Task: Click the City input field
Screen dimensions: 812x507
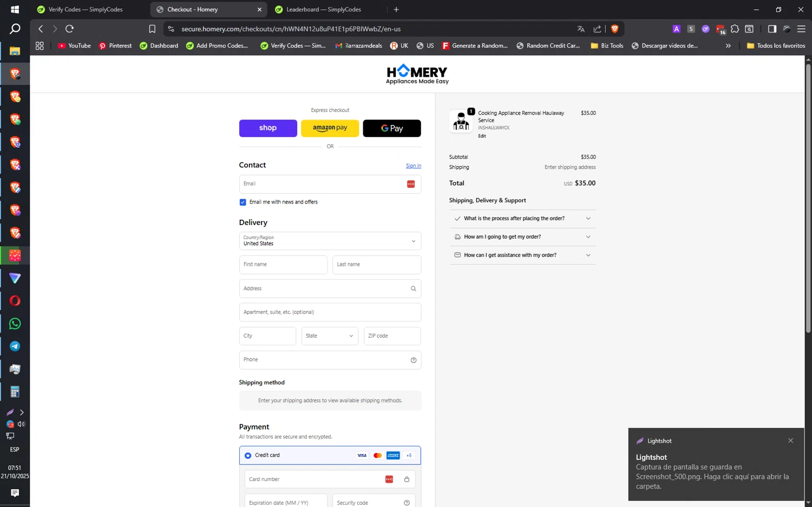Action: 267,336
